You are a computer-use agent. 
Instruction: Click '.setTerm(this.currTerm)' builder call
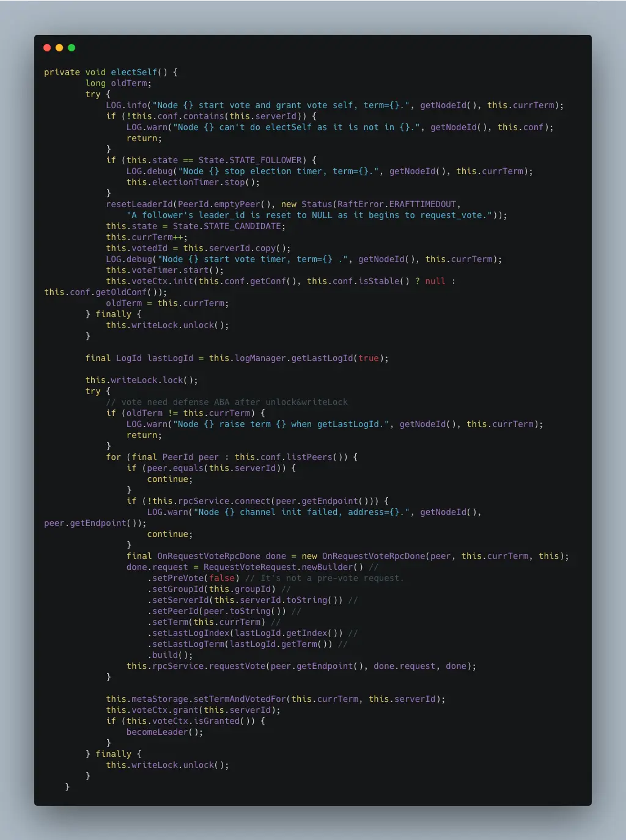[206, 622]
